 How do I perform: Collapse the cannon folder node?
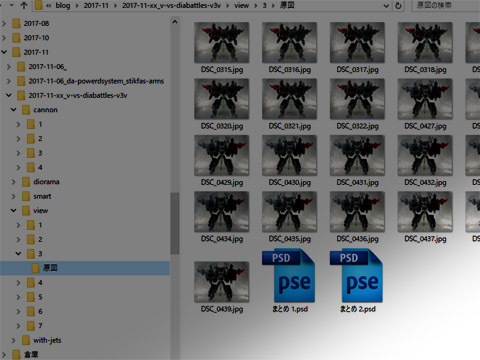[14, 110]
